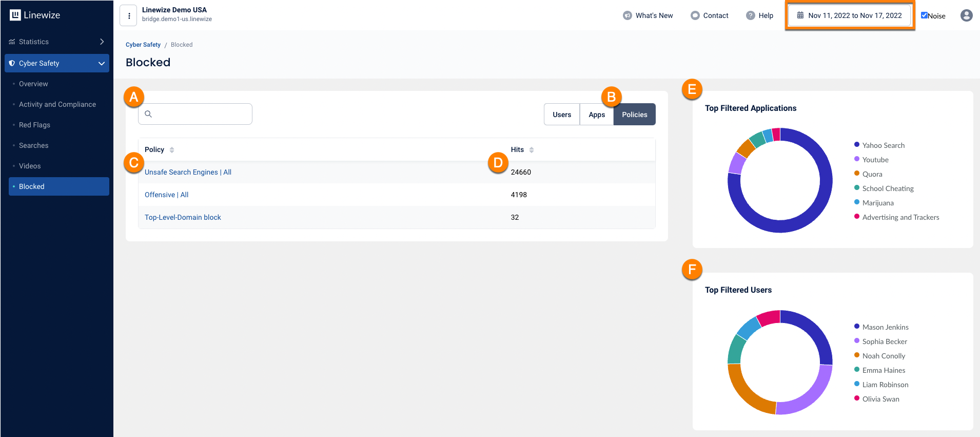Click the Yahoo Search legend dot

[857, 144]
